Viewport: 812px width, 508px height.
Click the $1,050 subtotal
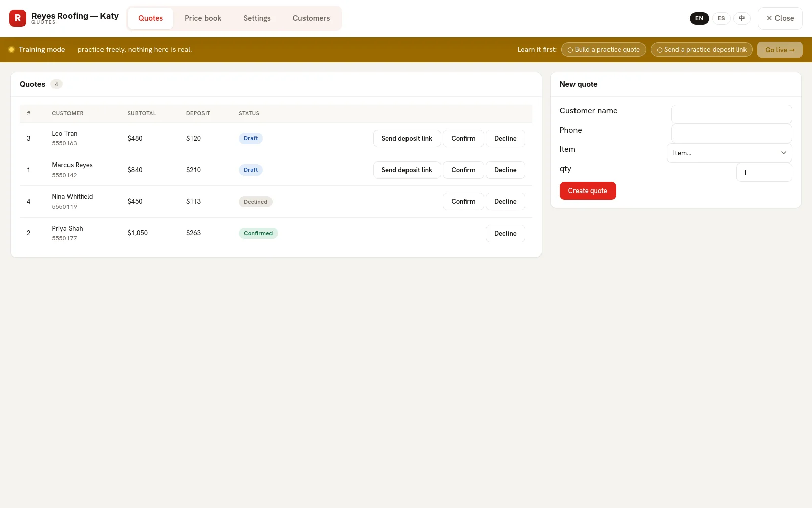(x=138, y=233)
